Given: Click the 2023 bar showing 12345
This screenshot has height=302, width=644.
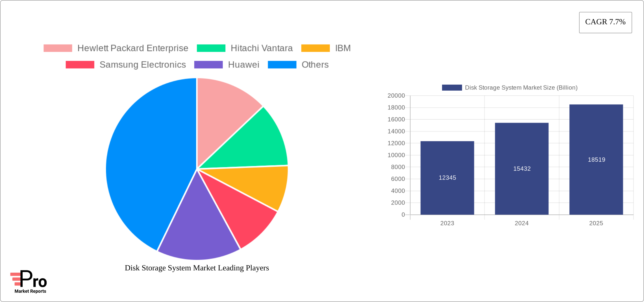Looking at the screenshot, I should click(x=447, y=178).
